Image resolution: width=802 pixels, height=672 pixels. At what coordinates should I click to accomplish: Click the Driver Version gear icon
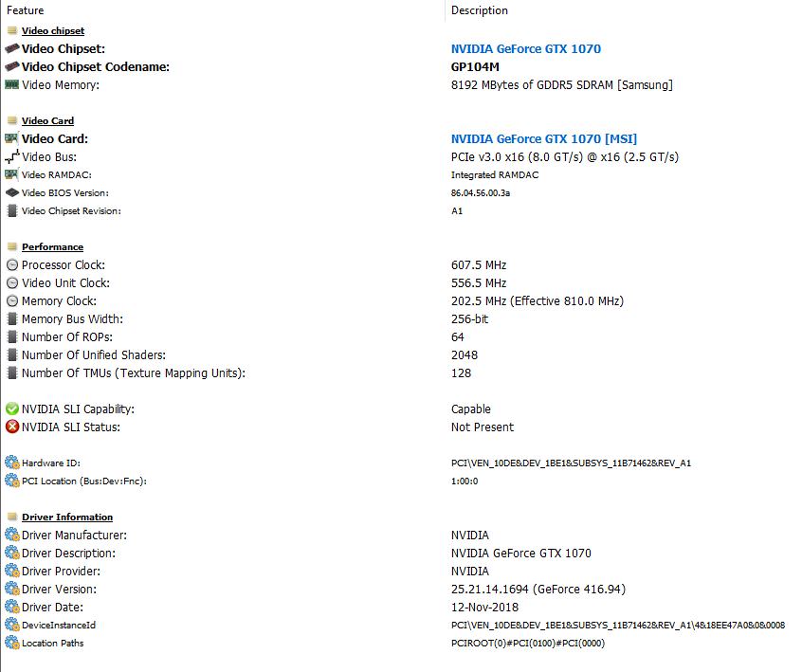click(11, 590)
